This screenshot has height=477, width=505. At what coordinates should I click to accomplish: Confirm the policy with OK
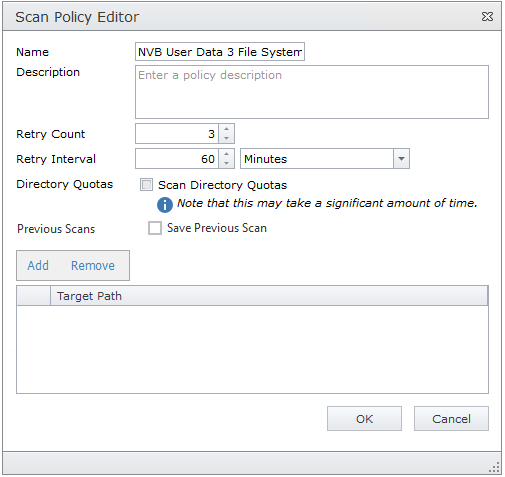[x=364, y=419]
